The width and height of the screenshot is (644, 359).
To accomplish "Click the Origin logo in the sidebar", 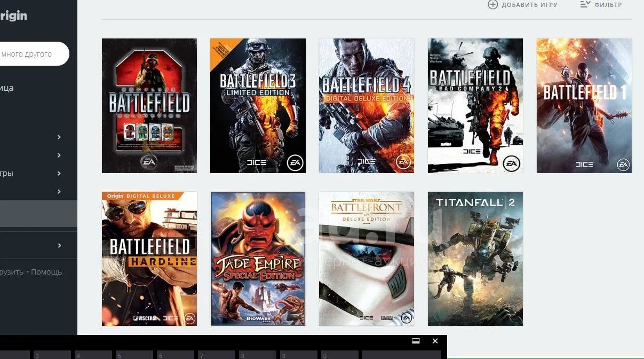I will pos(13,16).
